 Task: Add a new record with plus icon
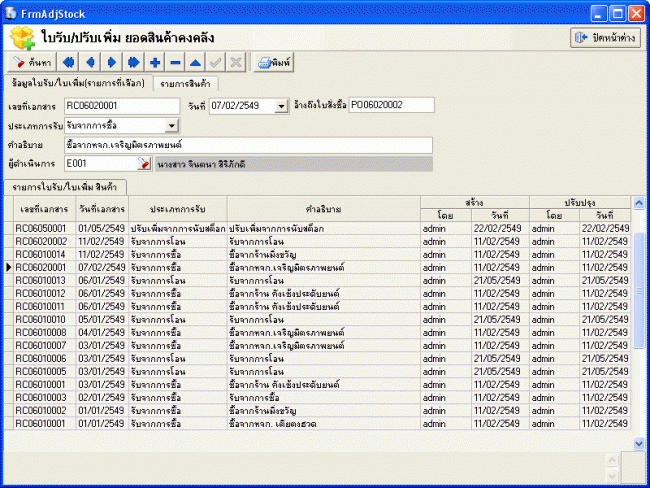click(x=155, y=63)
